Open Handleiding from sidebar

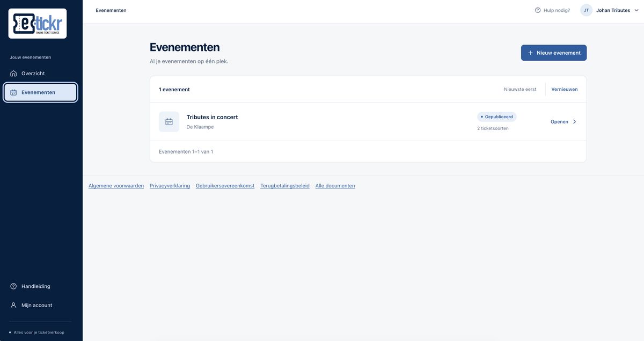(41, 286)
